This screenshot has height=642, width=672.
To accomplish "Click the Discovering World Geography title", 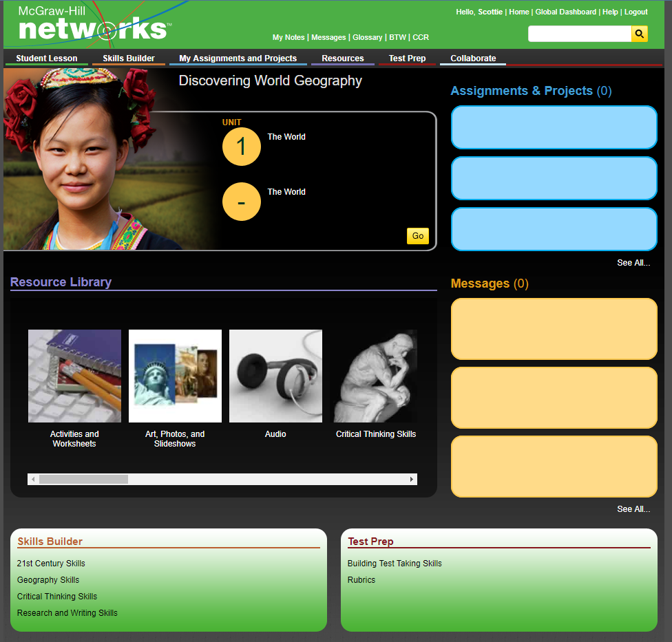I will click(x=271, y=81).
